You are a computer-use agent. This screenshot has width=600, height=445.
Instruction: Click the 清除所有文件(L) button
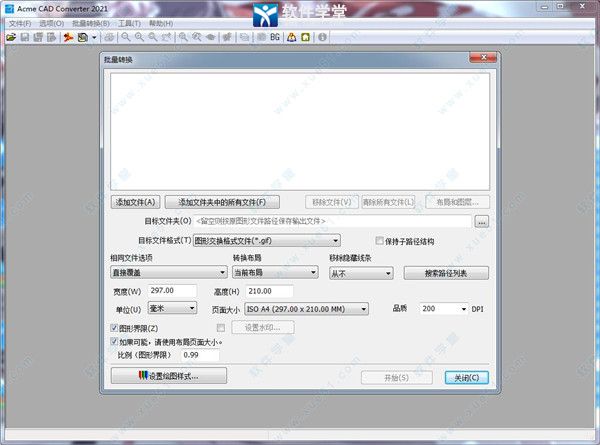[388, 202]
